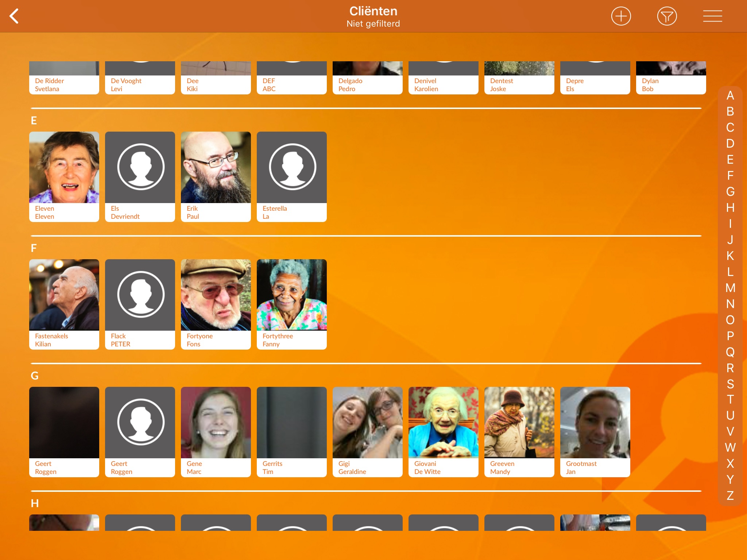Open the filter options icon
747x560 pixels.
click(665, 16)
